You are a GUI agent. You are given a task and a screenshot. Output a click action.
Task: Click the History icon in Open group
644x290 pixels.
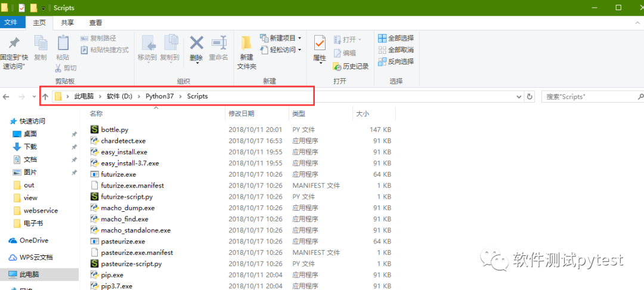[x=337, y=66]
